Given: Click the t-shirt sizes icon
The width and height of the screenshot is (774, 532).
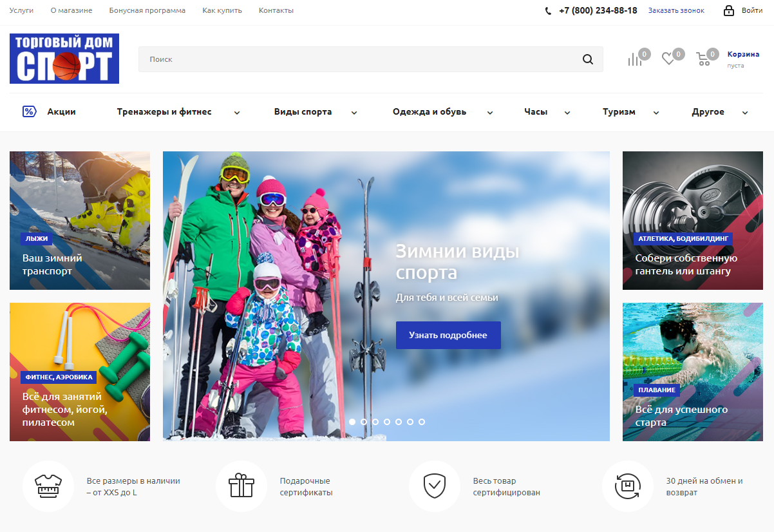Looking at the screenshot, I should click(x=48, y=486).
